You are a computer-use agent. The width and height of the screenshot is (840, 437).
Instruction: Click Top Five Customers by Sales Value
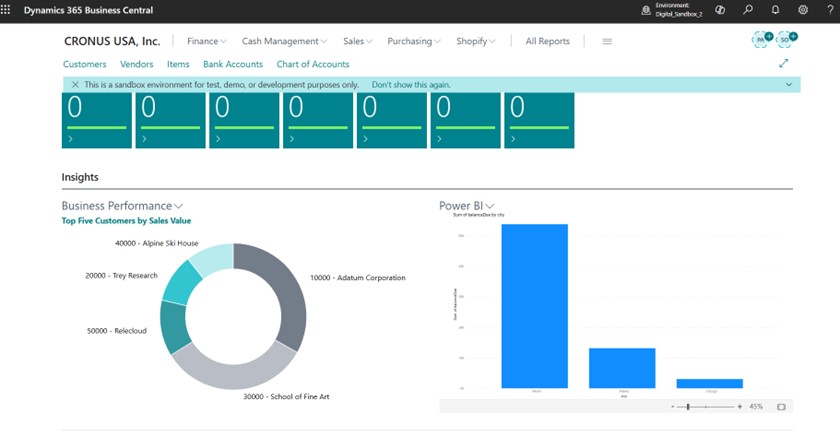(x=126, y=221)
